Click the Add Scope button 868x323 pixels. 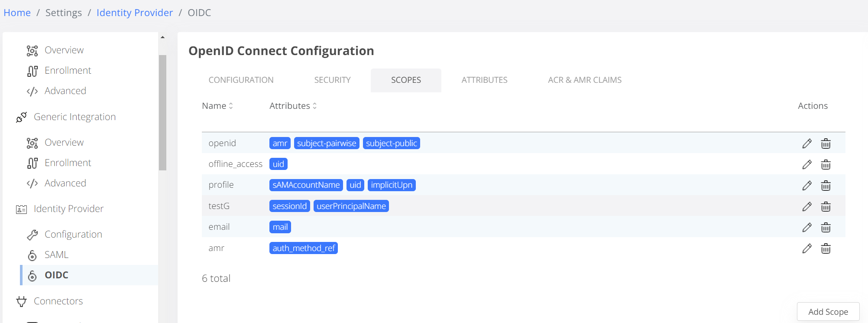[x=828, y=312]
